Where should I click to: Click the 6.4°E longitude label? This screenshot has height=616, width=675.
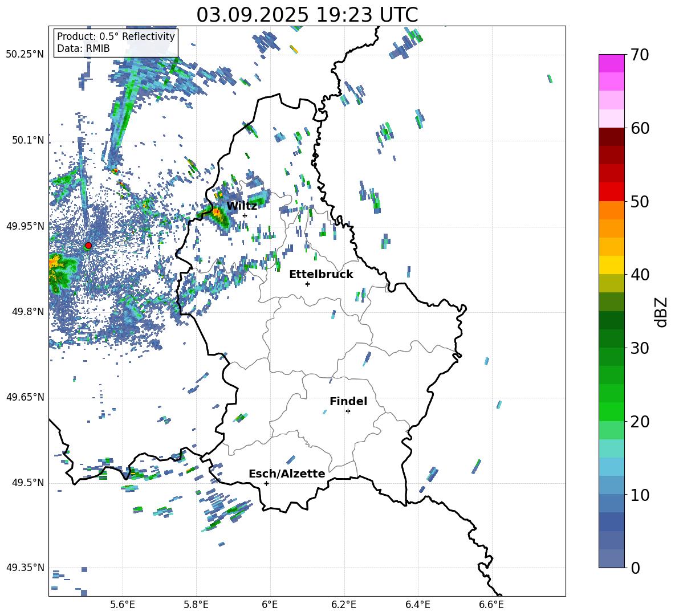[417, 605]
